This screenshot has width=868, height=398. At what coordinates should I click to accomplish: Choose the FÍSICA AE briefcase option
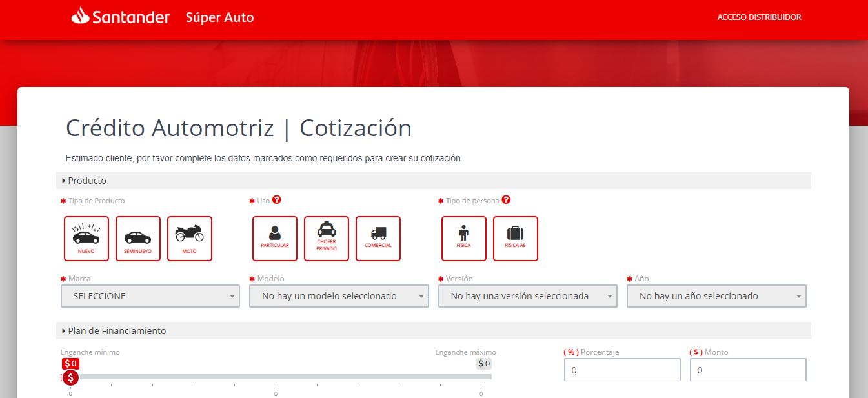(x=515, y=238)
